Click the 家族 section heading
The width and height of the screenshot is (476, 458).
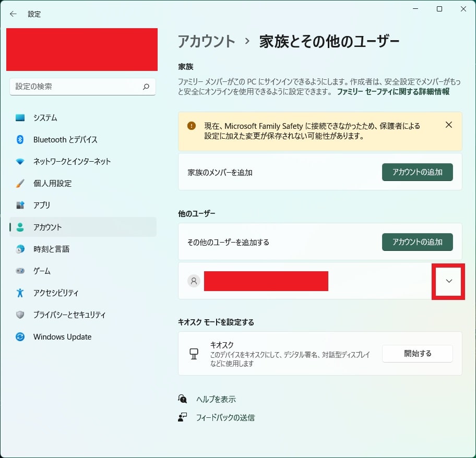tap(185, 67)
